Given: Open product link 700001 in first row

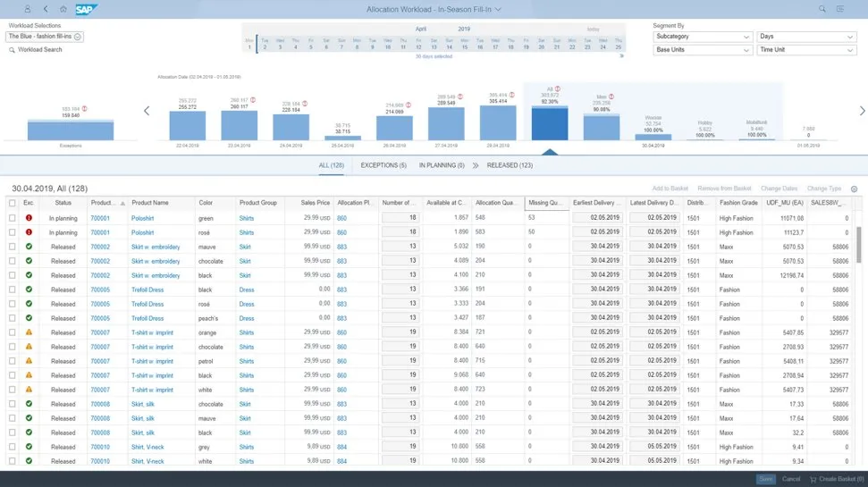Looking at the screenshot, I should (x=100, y=218).
